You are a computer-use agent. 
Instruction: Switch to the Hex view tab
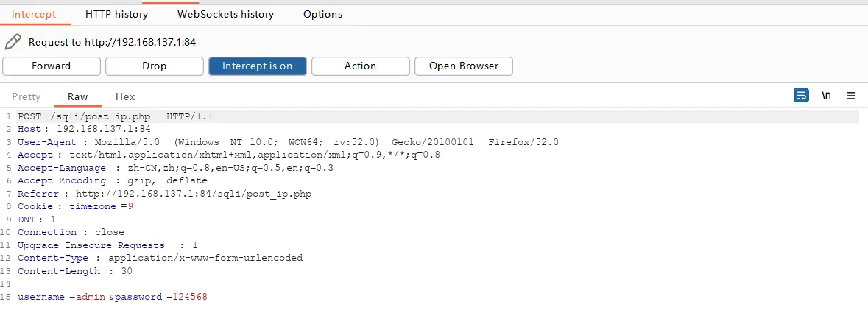(x=125, y=96)
